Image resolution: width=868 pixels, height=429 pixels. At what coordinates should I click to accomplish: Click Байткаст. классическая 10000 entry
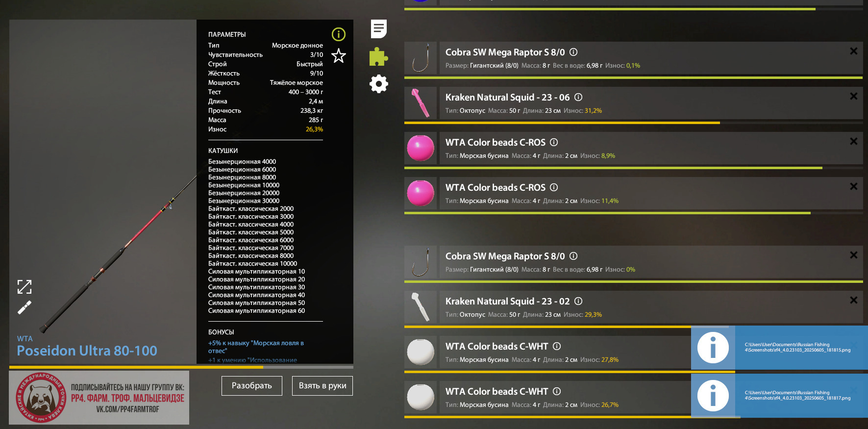point(252,263)
